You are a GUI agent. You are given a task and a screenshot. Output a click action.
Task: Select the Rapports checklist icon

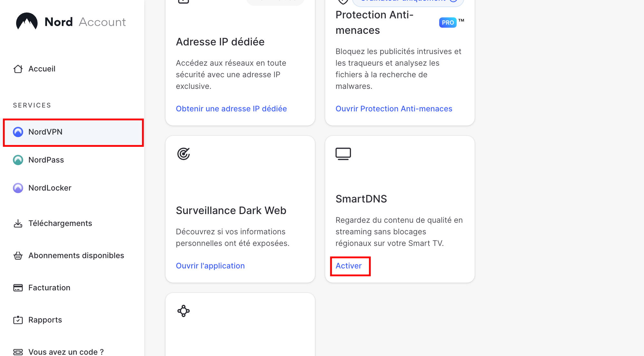click(18, 320)
